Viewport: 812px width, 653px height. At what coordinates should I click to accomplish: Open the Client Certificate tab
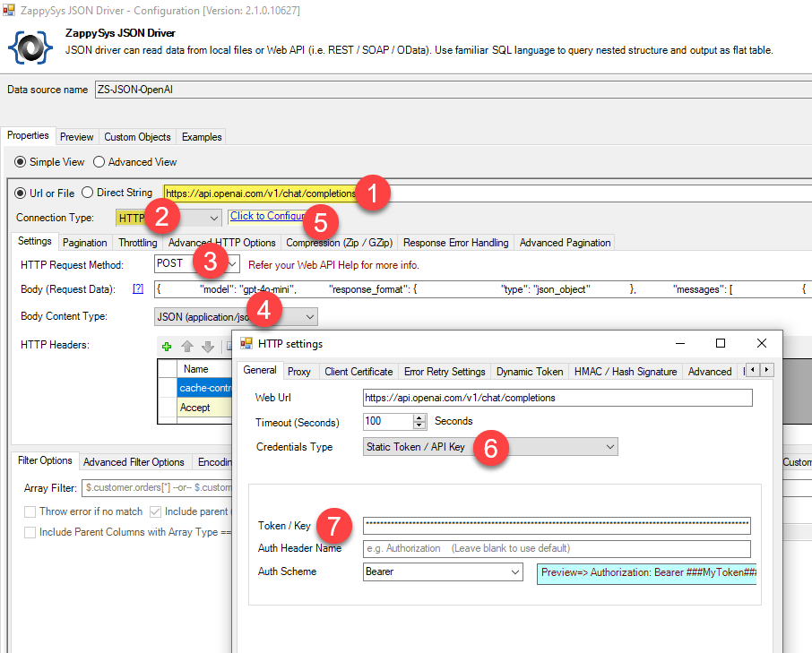point(358,372)
